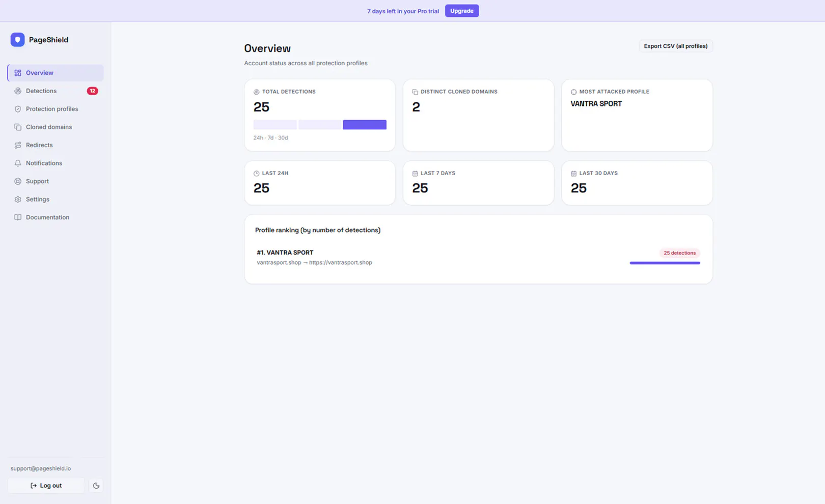Screen dimensions: 825x504
Task: Click the Upgrade button in trial banner
Action: (x=462, y=11)
